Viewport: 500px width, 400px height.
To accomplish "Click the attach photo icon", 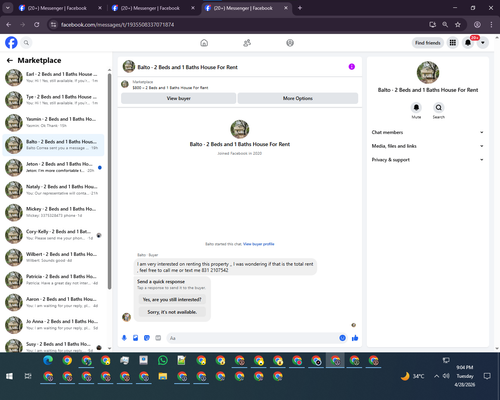I will (x=135, y=338).
